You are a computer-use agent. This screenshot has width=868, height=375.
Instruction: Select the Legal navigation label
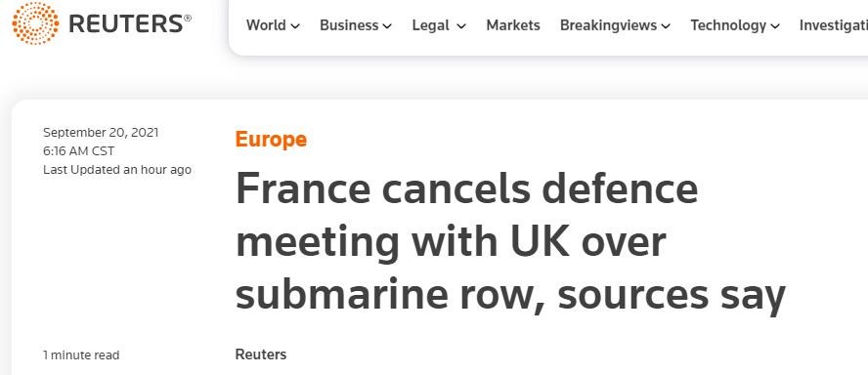point(431,25)
